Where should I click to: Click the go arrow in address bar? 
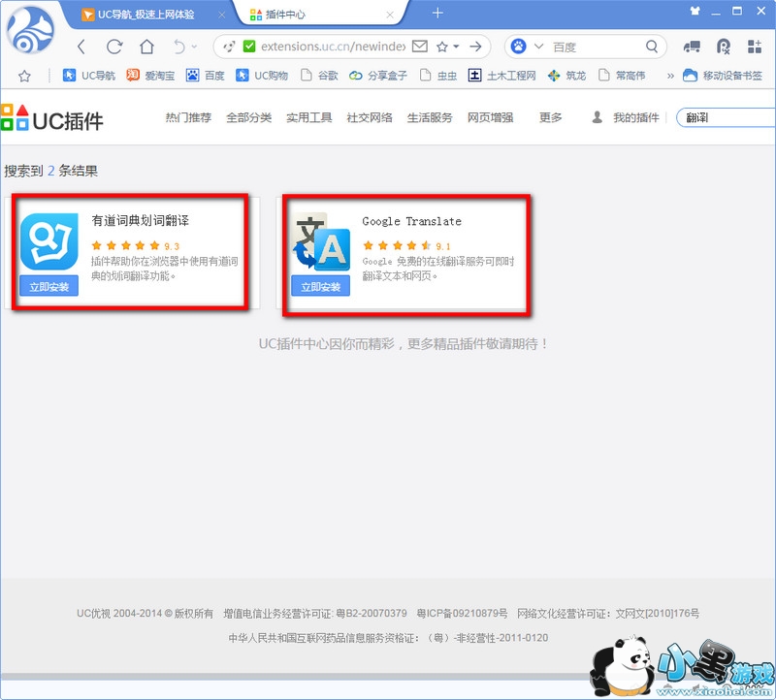point(476,47)
